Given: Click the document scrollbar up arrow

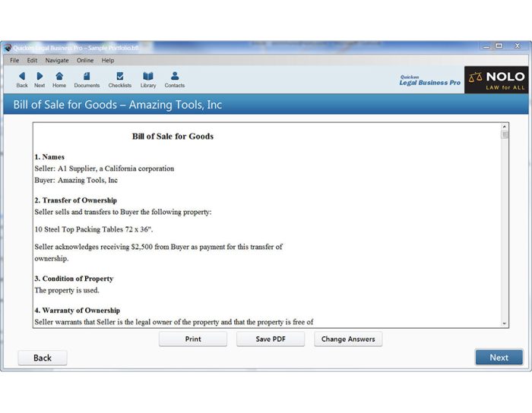Looking at the screenshot, I should coord(505,126).
